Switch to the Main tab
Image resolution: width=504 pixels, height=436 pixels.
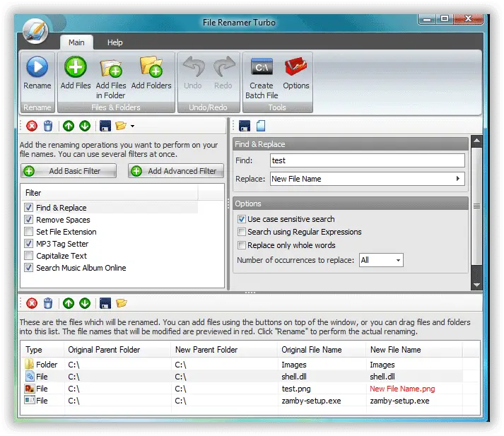click(76, 42)
